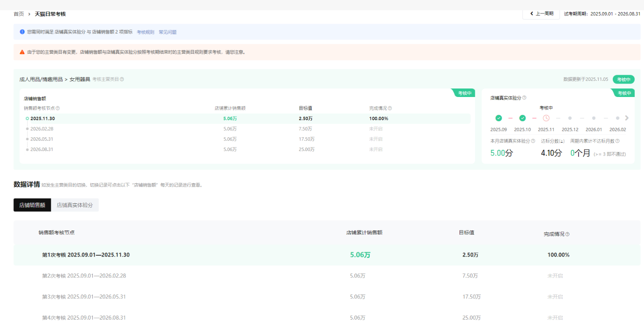Image resolution: width=644 pixels, height=333 pixels.
Task: Select the 2025.12 month dot marker
Action: coord(570,118)
